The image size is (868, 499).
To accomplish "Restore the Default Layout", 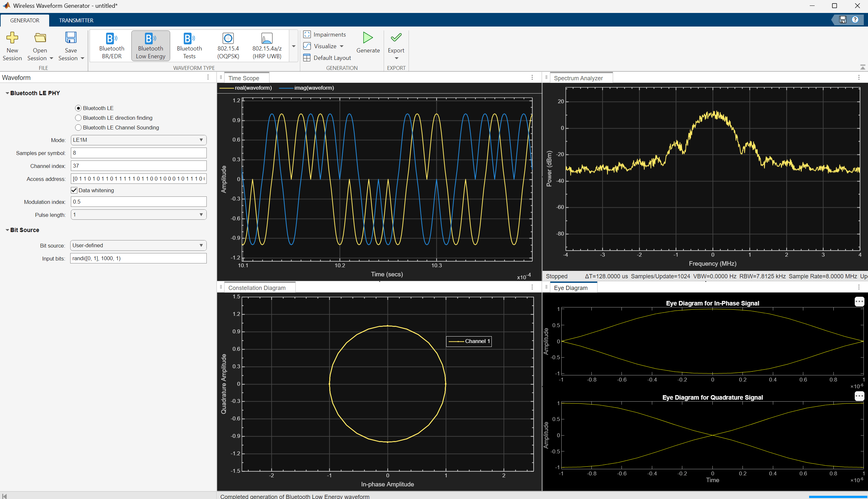I will (x=327, y=58).
